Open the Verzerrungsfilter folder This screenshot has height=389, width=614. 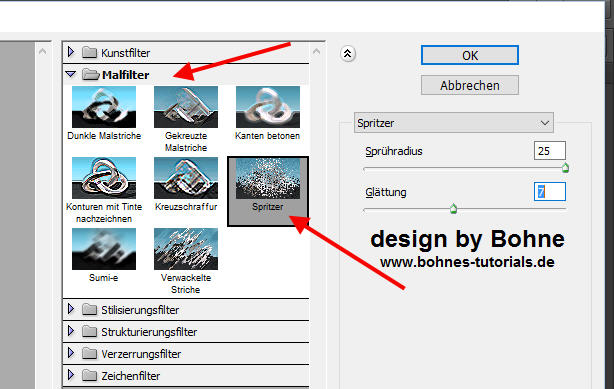tap(71, 353)
